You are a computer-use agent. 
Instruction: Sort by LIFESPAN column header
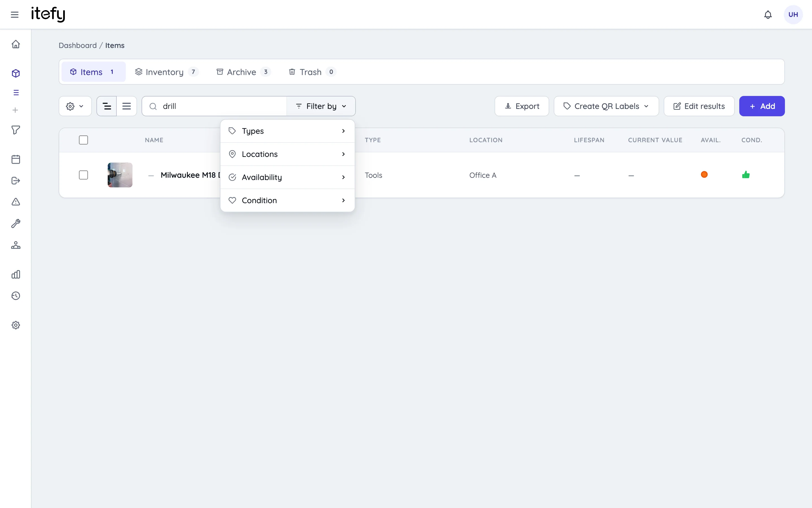coord(589,140)
